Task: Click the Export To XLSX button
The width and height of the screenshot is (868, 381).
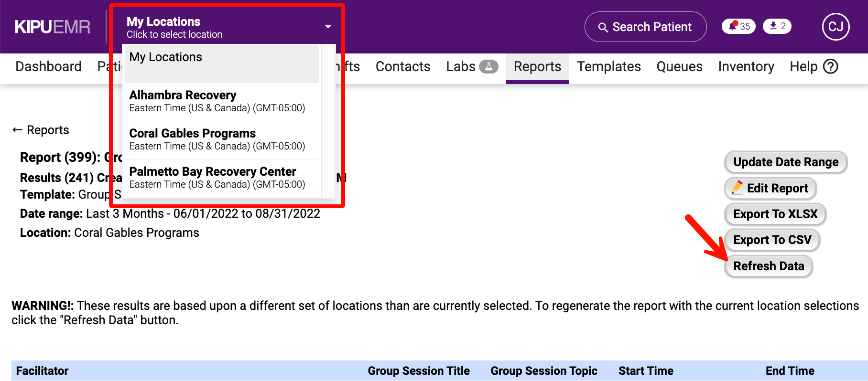Action: pos(775,214)
